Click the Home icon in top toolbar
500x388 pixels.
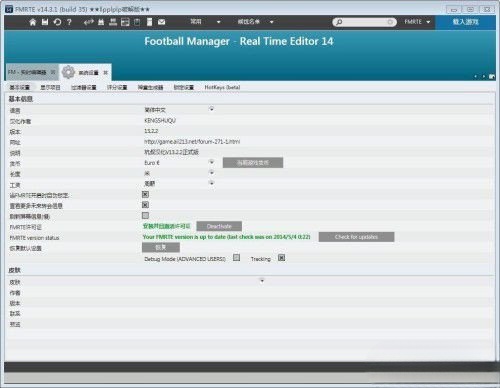pos(33,22)
